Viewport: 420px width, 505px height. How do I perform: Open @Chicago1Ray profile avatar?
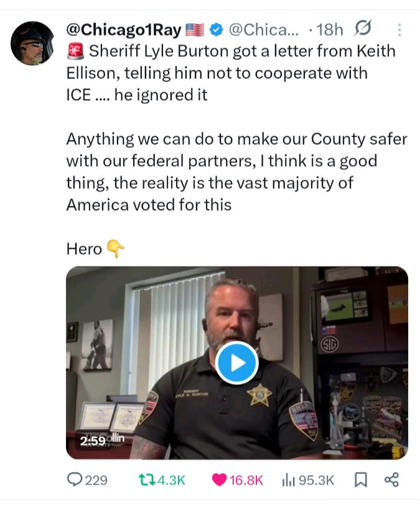click(x=32, y=43)
